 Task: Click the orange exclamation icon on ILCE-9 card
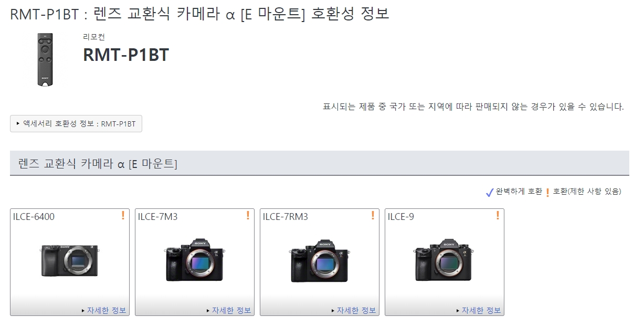pos(498,215)
